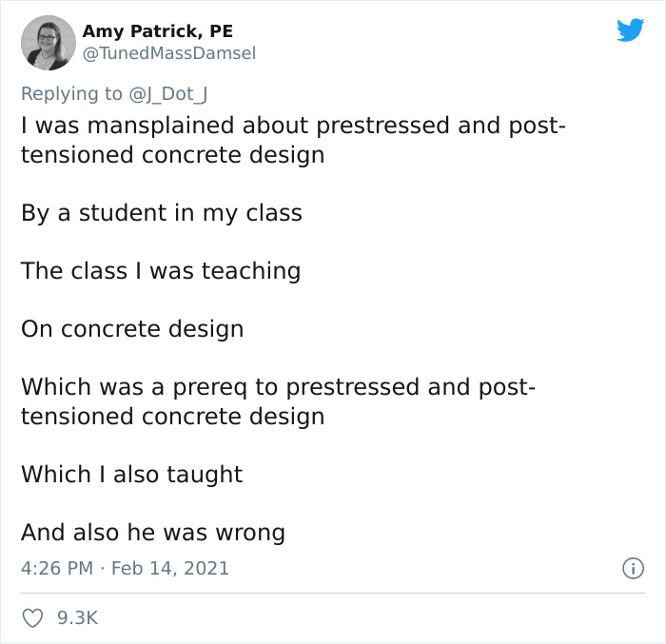
Task: View the 9.3K likes count
Action: [x=77, y=618]
